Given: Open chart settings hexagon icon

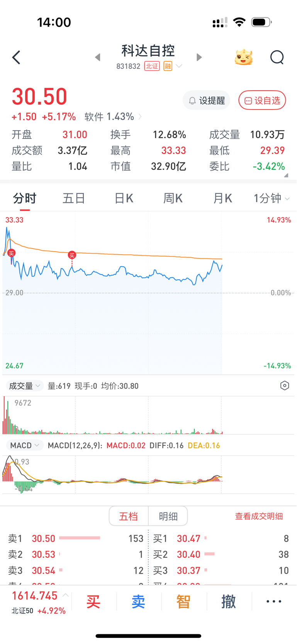Looking at the screenshot, I should [285, 386].
